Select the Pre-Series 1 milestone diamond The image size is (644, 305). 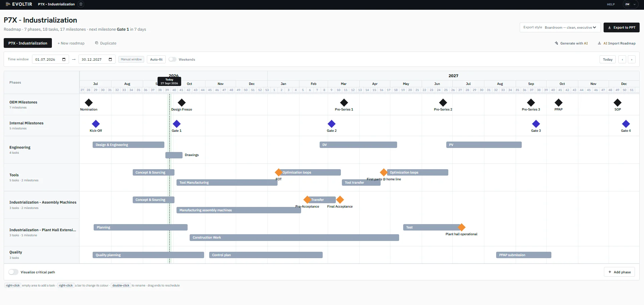(344, 102)
